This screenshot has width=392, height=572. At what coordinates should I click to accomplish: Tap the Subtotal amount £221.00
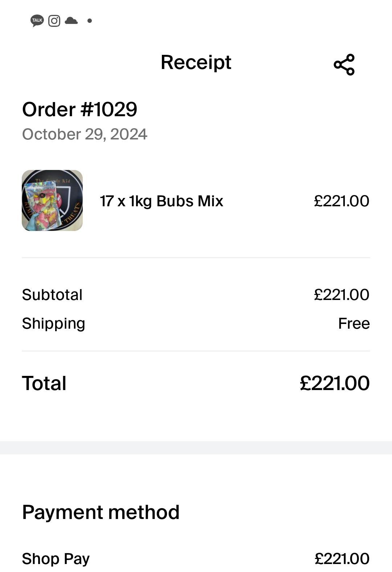click(x=342, y=295)
